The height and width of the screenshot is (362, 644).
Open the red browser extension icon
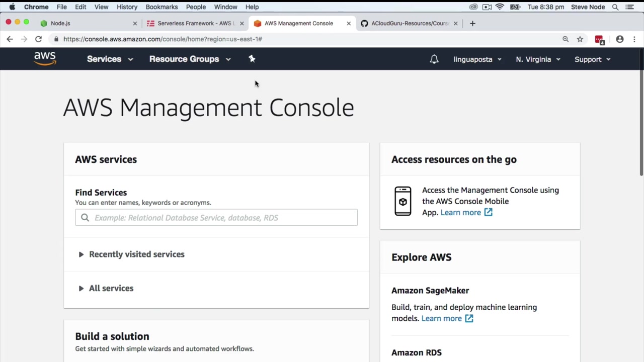click(x=599, y=39)
